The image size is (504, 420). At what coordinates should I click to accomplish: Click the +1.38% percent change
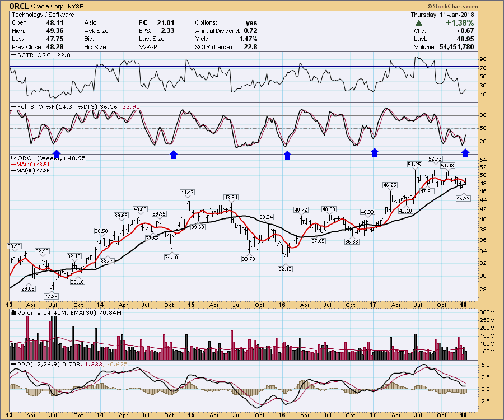pyautogui.click(x=460, y=23)
